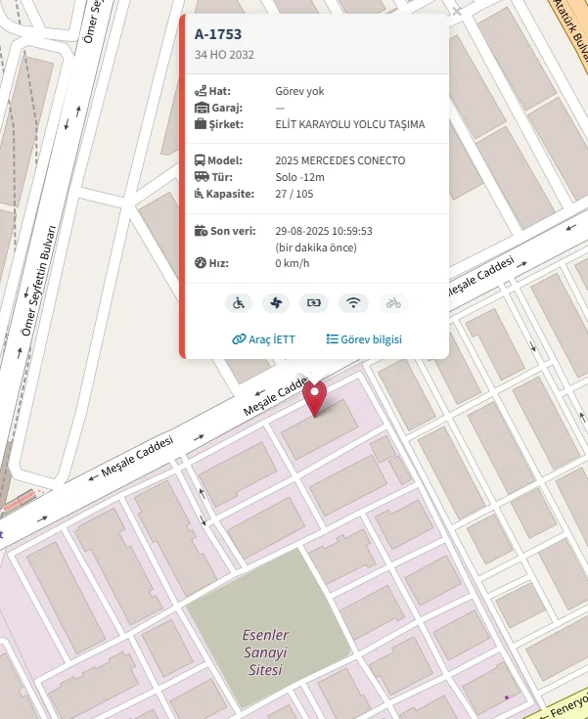Click the speedometer icon beside Hız
Image resolution: width=588 pixels, height=719 pixels.
tap(201, 263)
